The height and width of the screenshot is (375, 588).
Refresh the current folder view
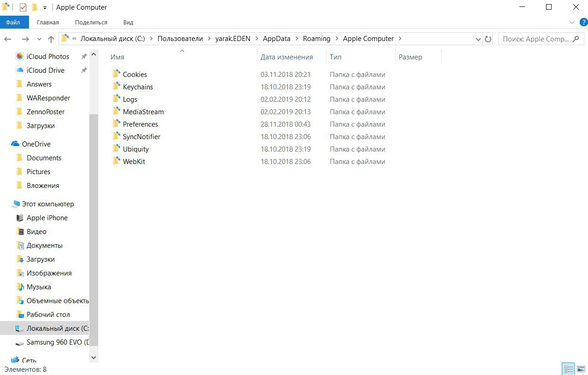pyautogui.click(x=488, y=39)
